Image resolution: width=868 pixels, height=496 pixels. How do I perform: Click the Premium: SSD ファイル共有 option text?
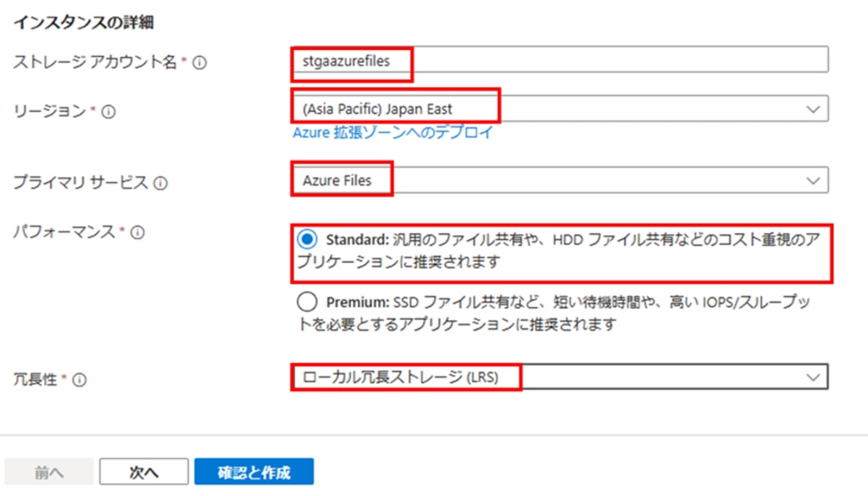[x=554, y=313]
